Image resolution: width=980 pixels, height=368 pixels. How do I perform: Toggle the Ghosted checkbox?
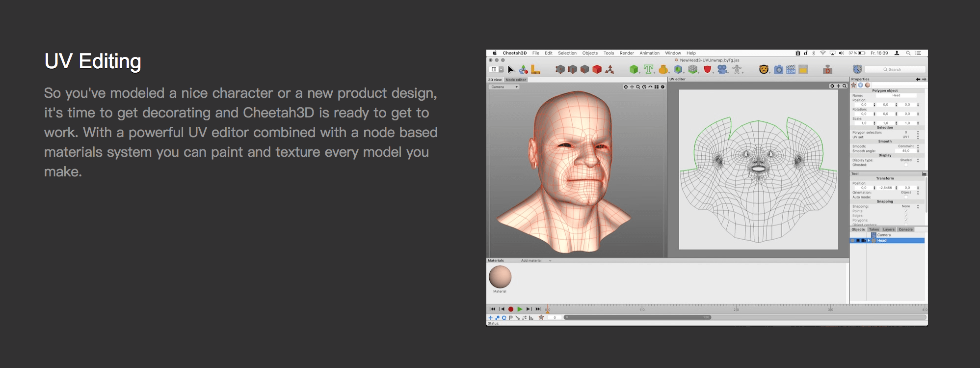(906, 165)
